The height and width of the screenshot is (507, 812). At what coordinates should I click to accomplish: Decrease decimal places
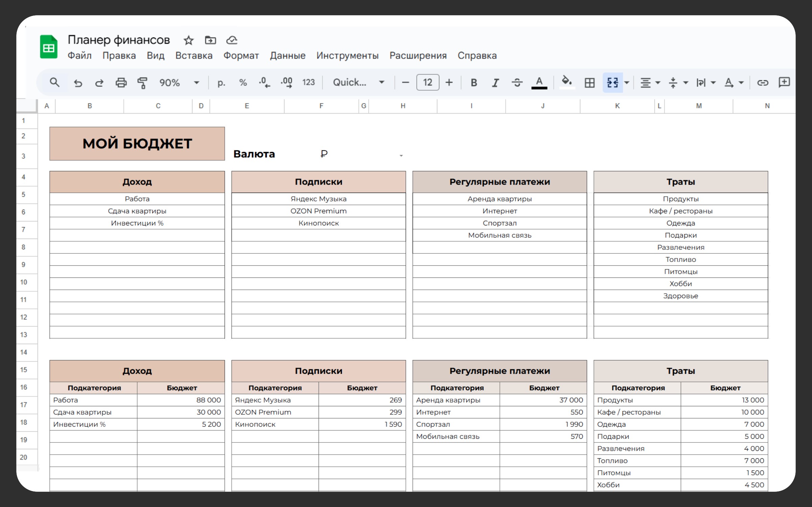coord(264,82)
